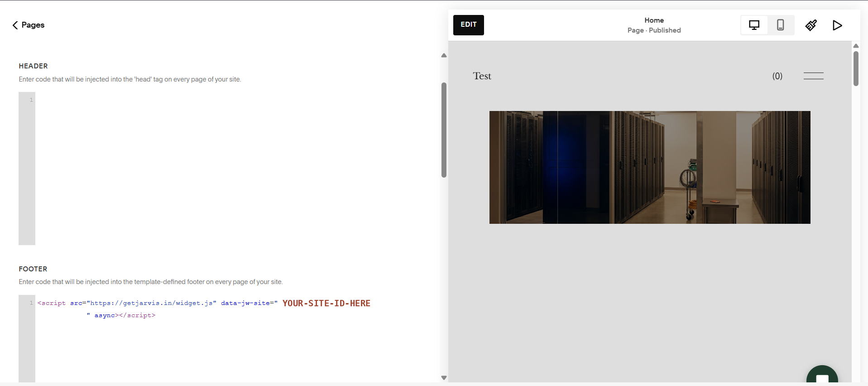
Task: Click the async closing script tag line
Action: pyautogui.click(x=121, y=315)
